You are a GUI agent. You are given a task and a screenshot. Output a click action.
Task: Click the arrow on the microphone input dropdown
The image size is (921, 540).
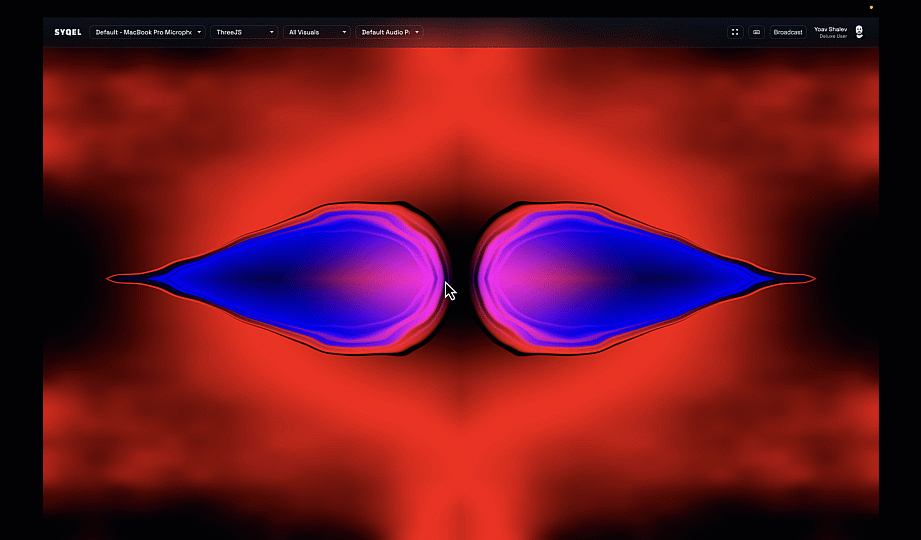199,32
